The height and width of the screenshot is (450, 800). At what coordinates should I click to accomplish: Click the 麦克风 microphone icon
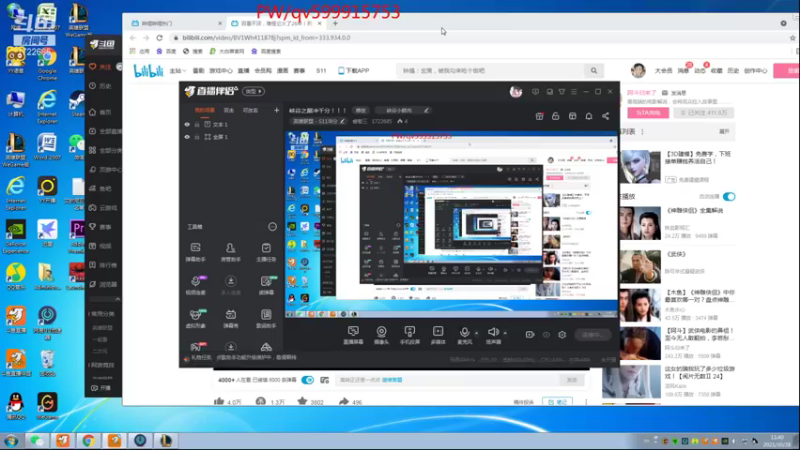pyautogui.click(x=464, y=332)
